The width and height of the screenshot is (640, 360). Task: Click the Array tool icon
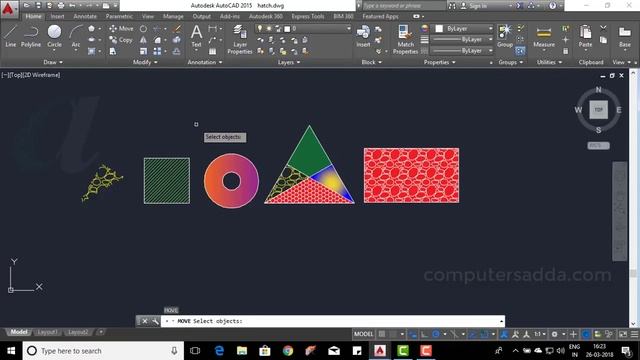(157, 51)
